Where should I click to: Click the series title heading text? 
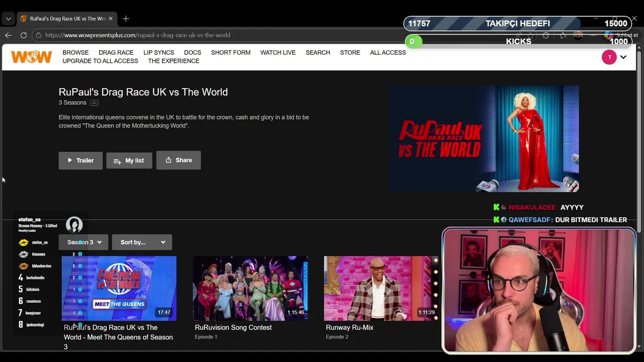(x=143, y=92)
